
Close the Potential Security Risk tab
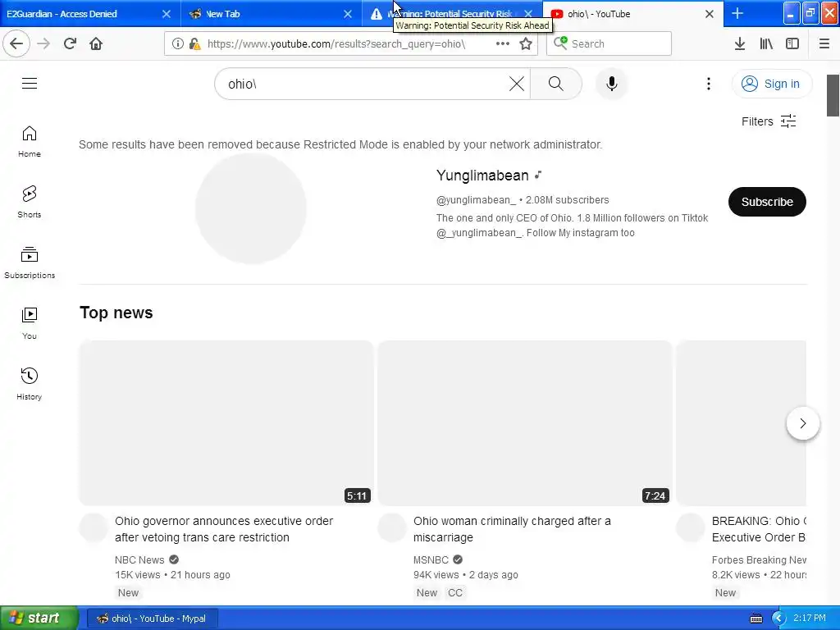click(x=528, y=14)
